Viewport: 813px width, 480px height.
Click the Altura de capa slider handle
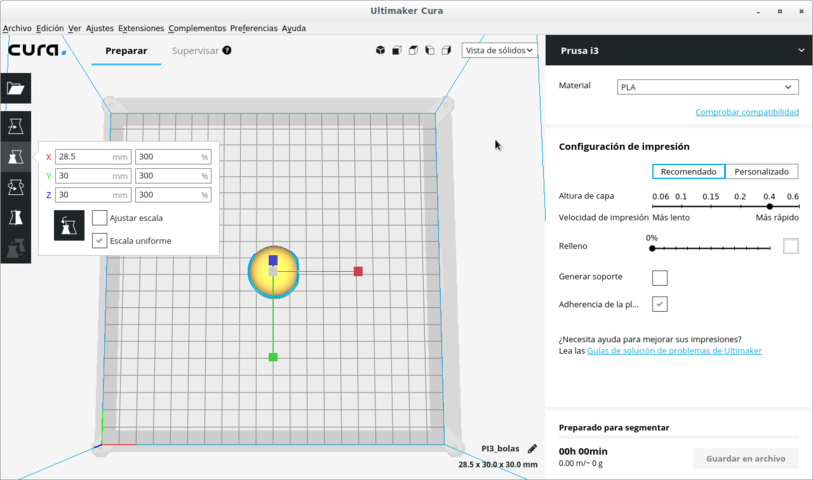pyautogui.click(x=770, y=206)
